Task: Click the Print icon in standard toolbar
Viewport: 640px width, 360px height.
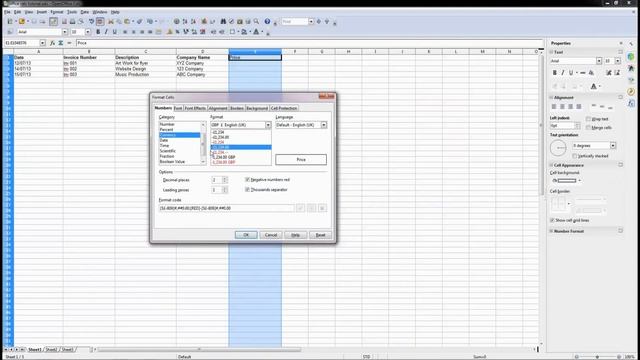Action: [x=72, y=21]
